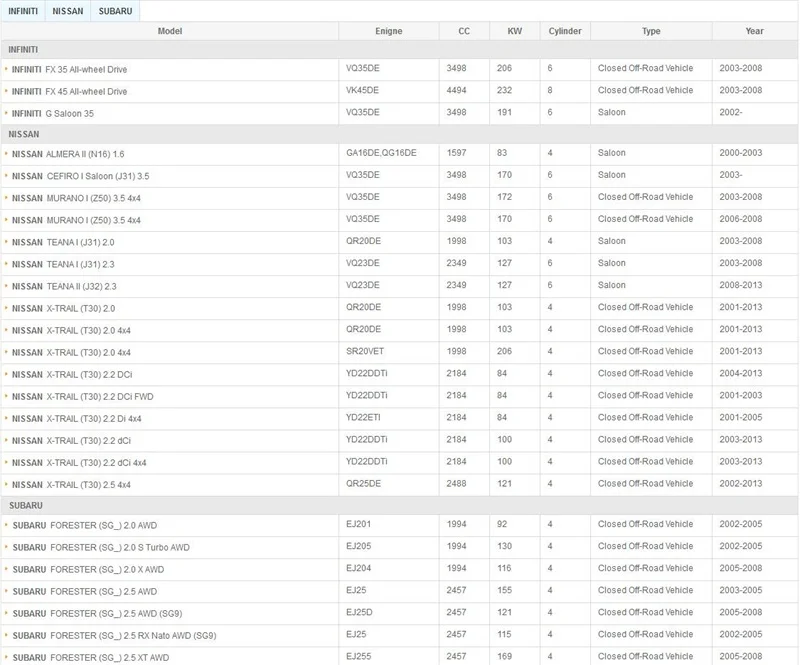Click the INFINITI group header row
Screen dimensions: 800x665
(399, 50)
